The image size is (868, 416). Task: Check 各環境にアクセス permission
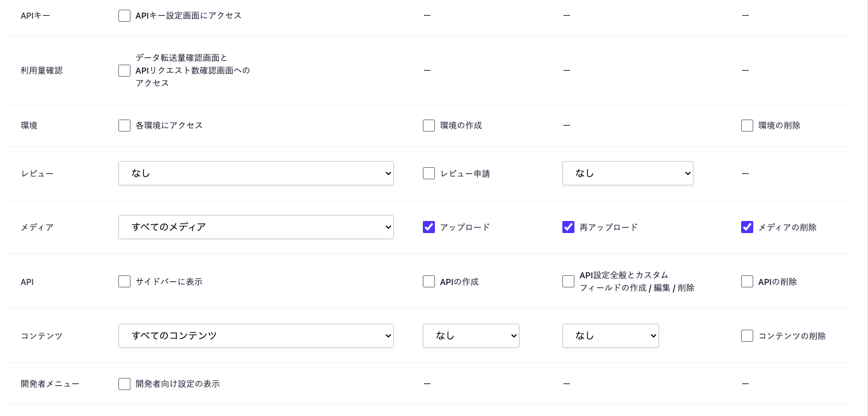point(124,126)
